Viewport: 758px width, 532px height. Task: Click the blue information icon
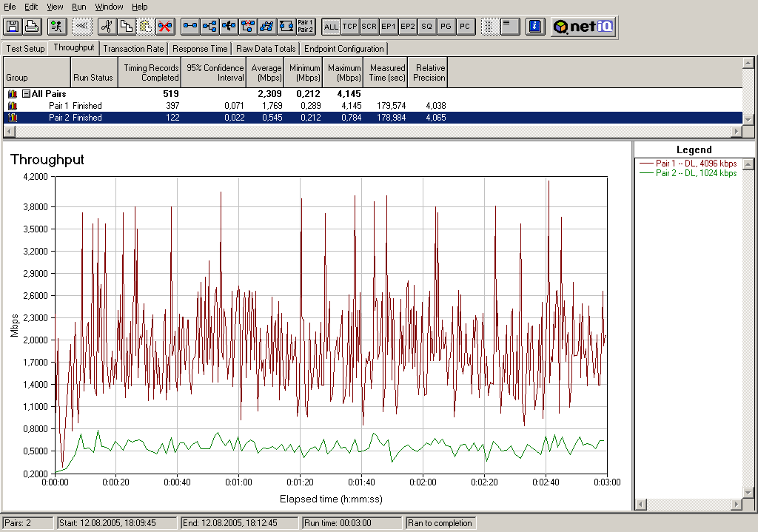(x=534, y=27)
